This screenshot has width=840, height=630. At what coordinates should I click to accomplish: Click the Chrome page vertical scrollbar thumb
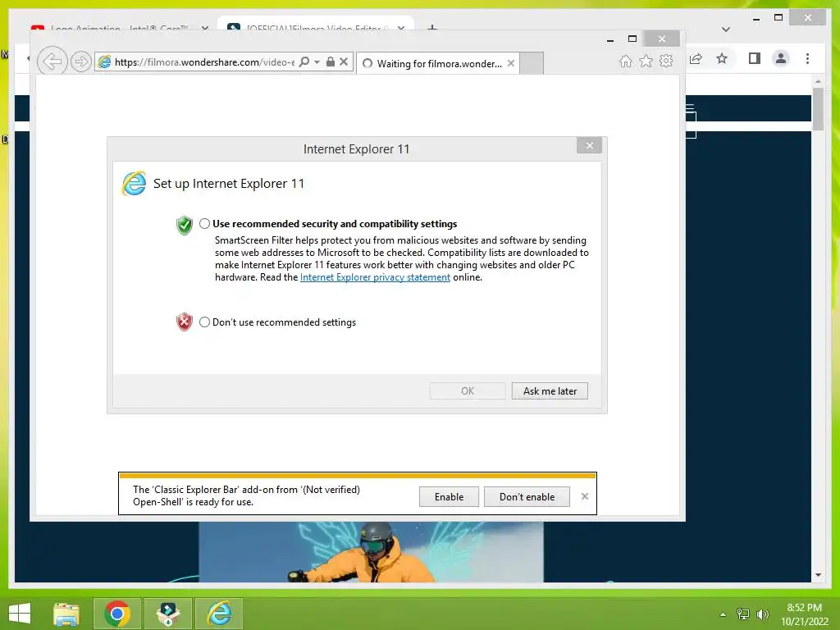[x=818, y=109]
